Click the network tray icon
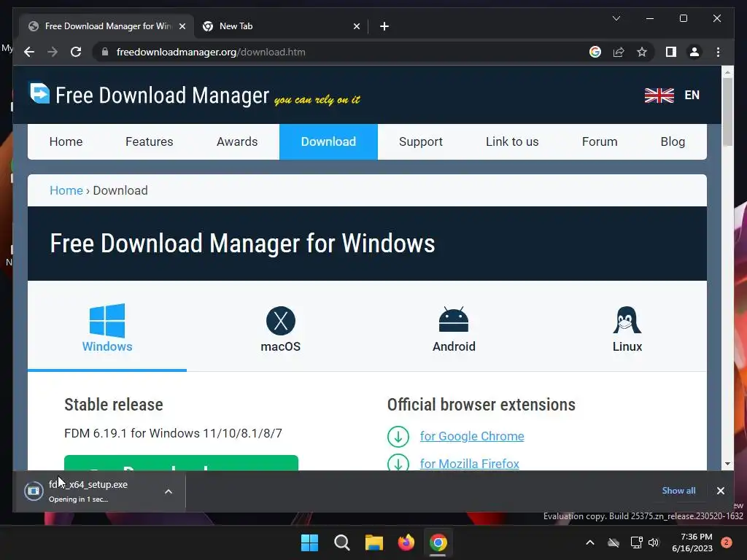The height and width of the screenshot is (560, 747). click(636, 542)
